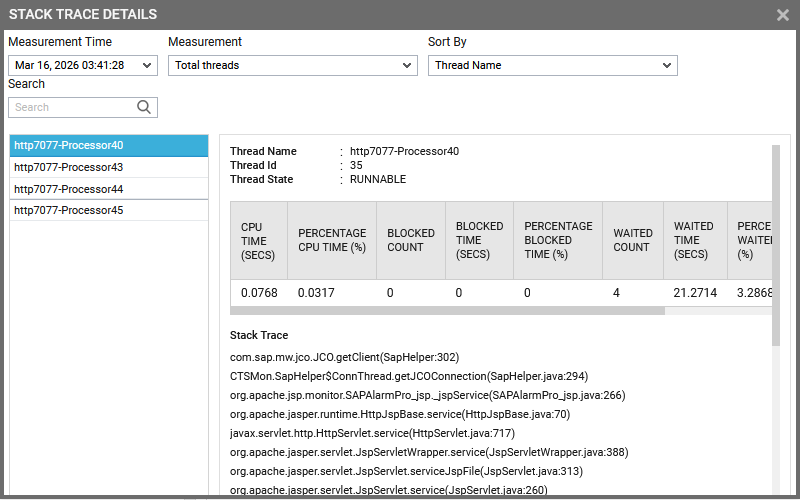The height and width of the screenshot is (500, 800).
Task: Click the BLOCKED TIME (SECS) column header
Action: [479, 240]
